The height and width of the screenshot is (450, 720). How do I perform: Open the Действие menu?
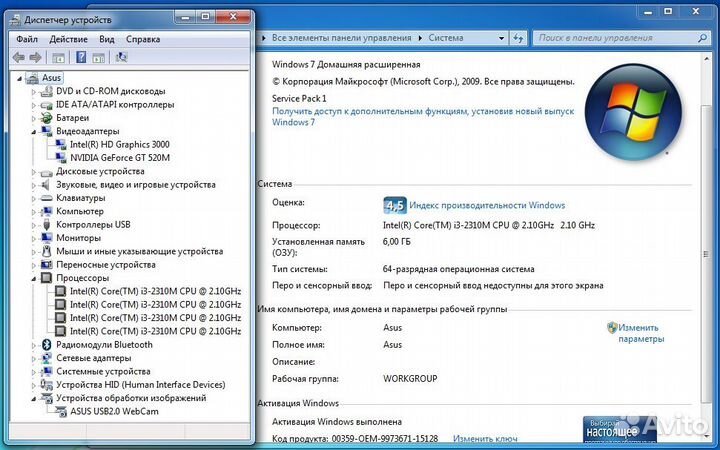click(68, 39)
